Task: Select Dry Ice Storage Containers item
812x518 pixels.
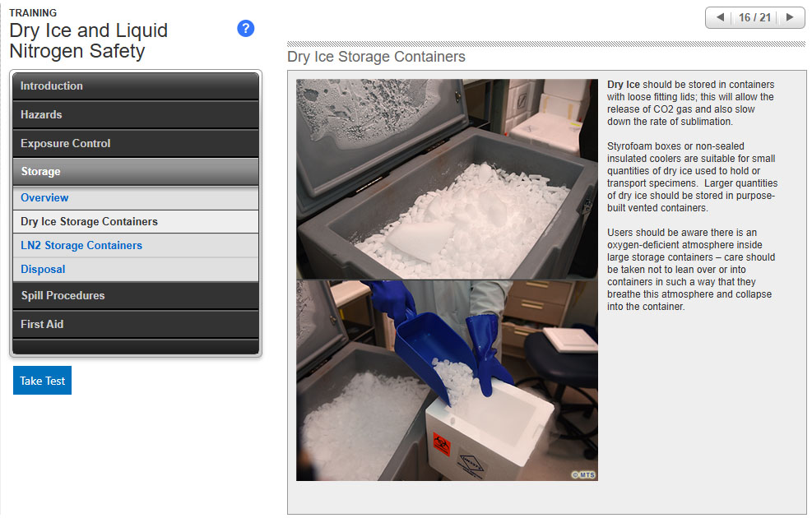Action: pos(89,222)
